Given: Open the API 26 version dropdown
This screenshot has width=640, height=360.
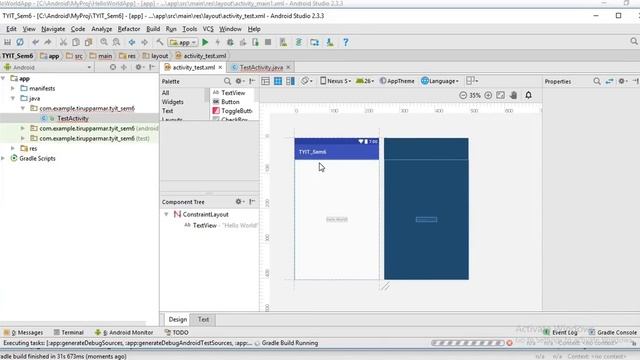Looking at the screenshot, I should click(365, 81).
